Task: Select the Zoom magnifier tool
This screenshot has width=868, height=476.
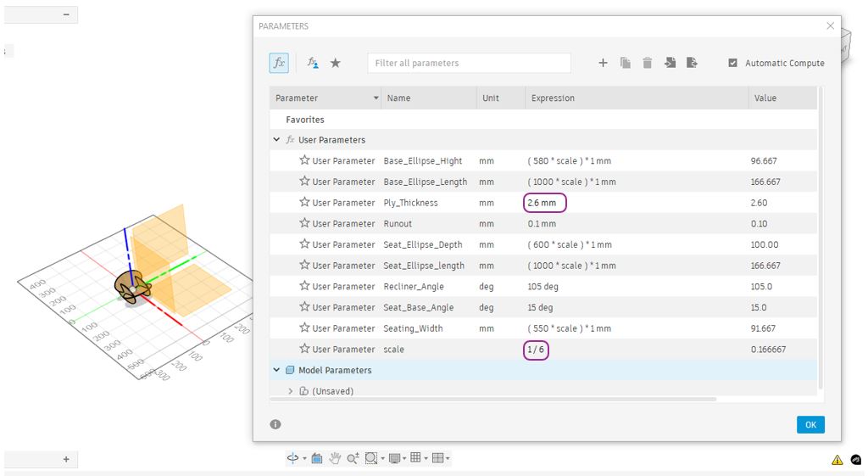Action: pos(353,458)
